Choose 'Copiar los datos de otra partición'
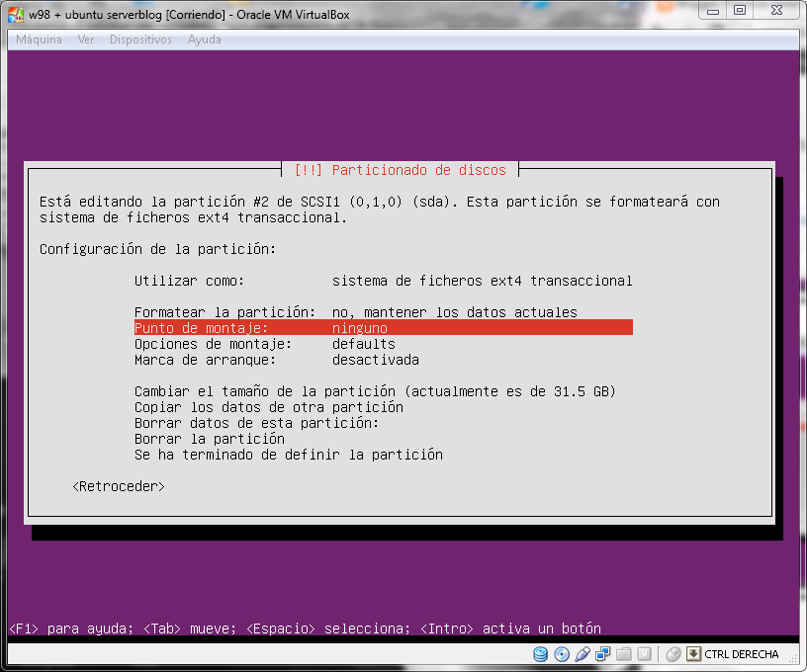The image size is (807, 672). (269, 407)
